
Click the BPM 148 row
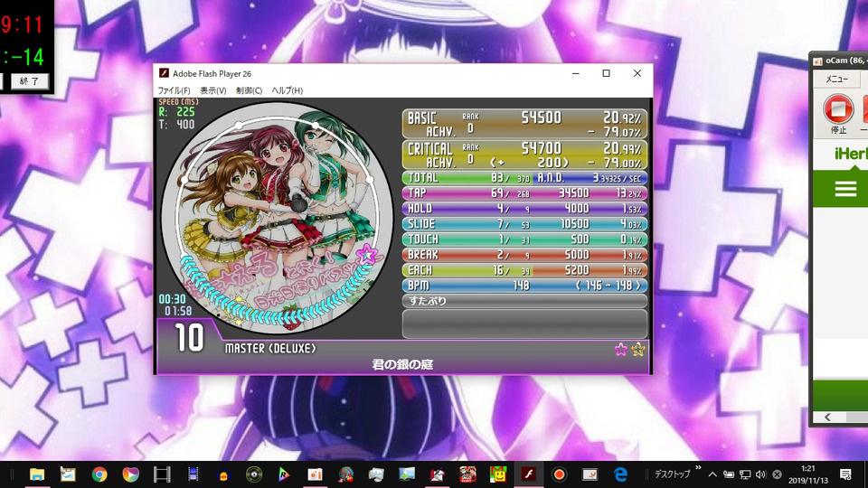tap(524, 286)
